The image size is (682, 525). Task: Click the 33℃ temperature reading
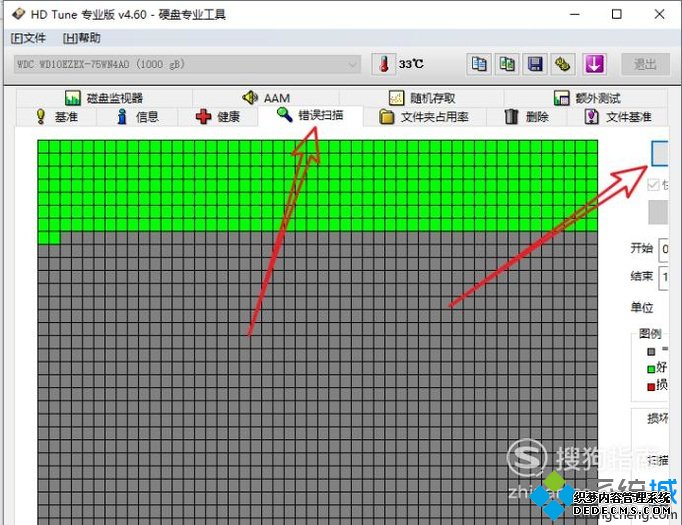point(411,64)
